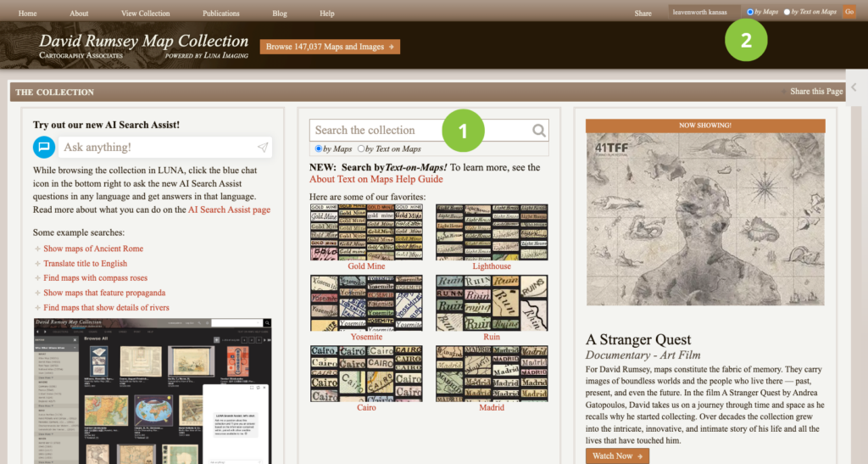This screenshot has width=868, height=464.
Task: Choose by Maps radio in top bar
Action: tap(750, 12)
